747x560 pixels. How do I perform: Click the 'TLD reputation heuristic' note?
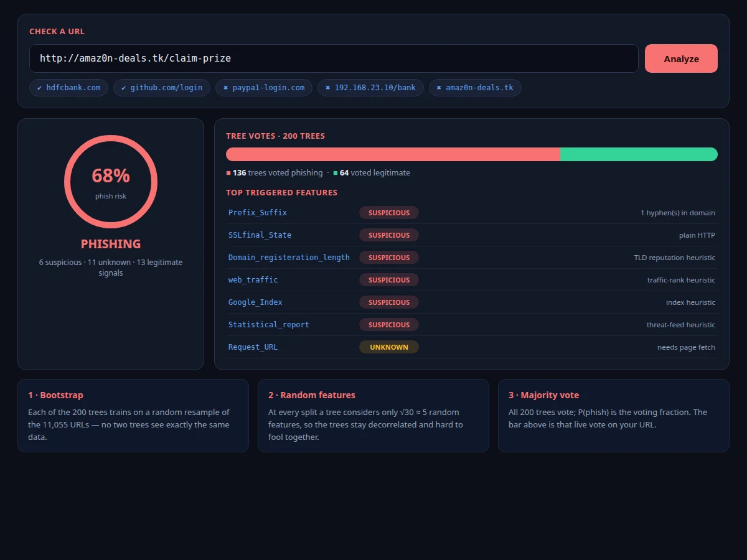click(x=675, y=258)
